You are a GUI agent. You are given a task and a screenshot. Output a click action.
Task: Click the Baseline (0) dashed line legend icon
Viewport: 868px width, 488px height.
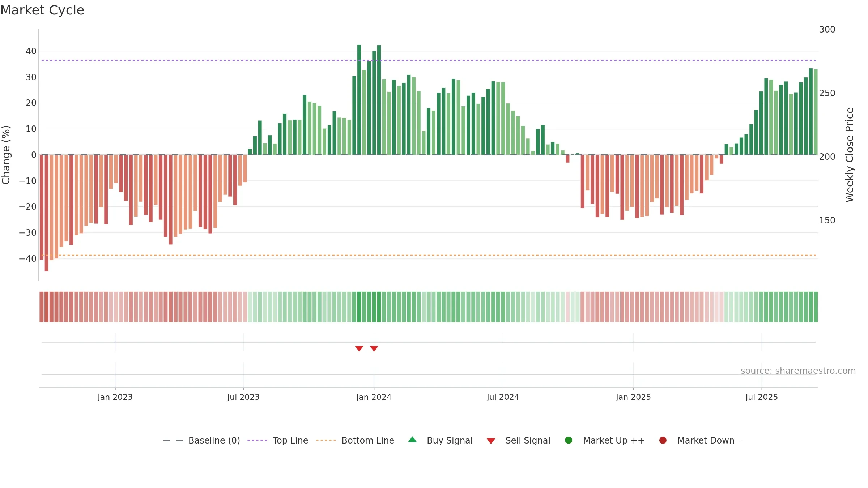tap(173, 440)
